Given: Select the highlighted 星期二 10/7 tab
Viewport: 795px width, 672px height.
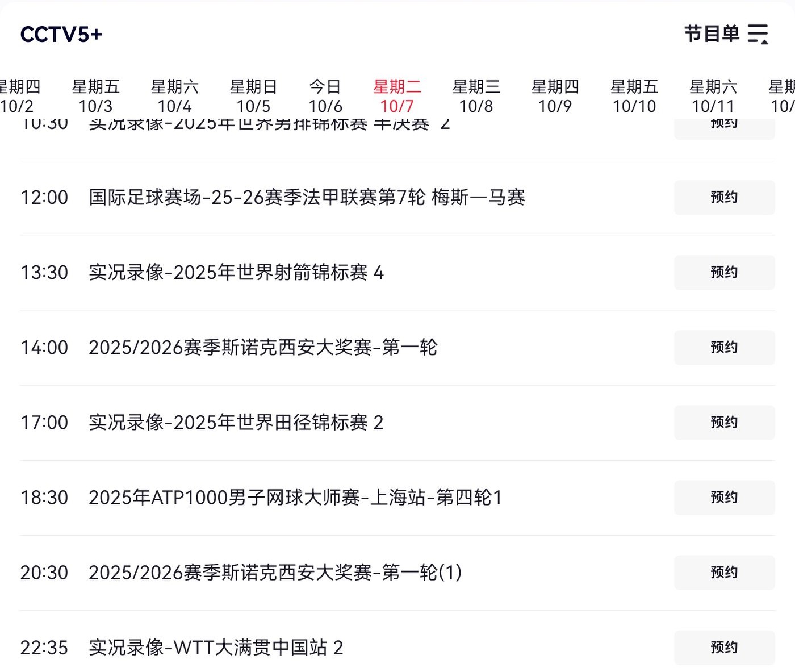Looking at the screenshot, I should 397,96.
